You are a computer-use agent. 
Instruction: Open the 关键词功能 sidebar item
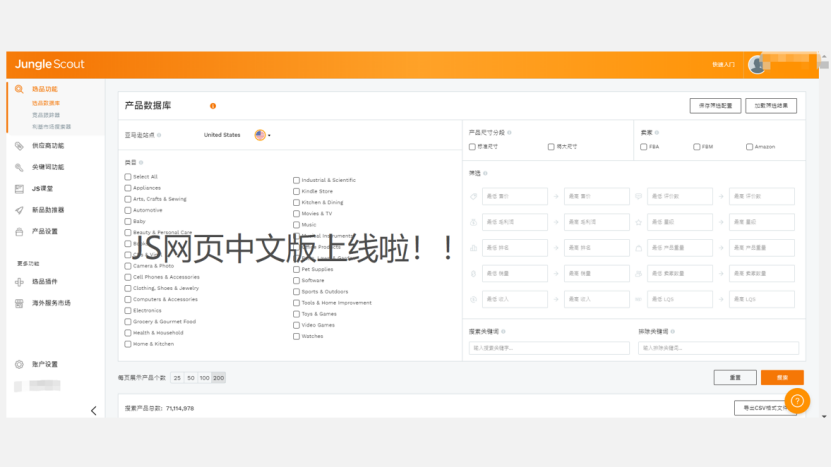(x=48, y=168)
